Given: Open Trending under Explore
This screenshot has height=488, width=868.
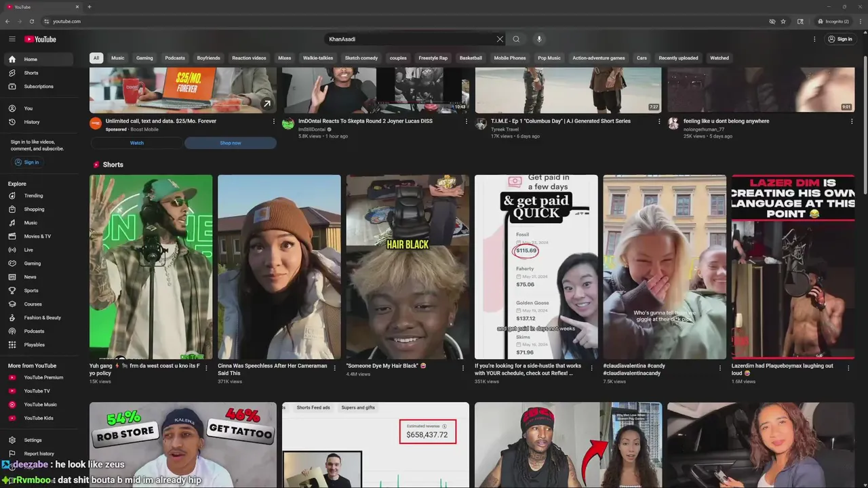Looking at the screenshot, I should tap(40, 195).
